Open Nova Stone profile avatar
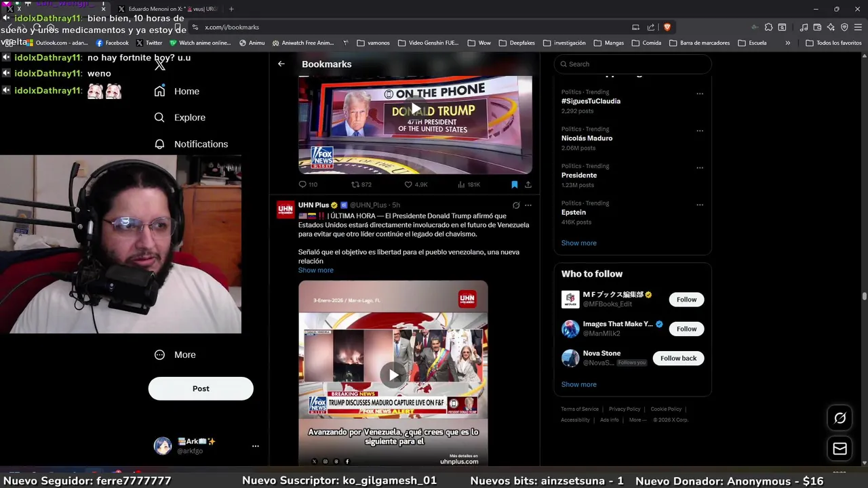 570,358
